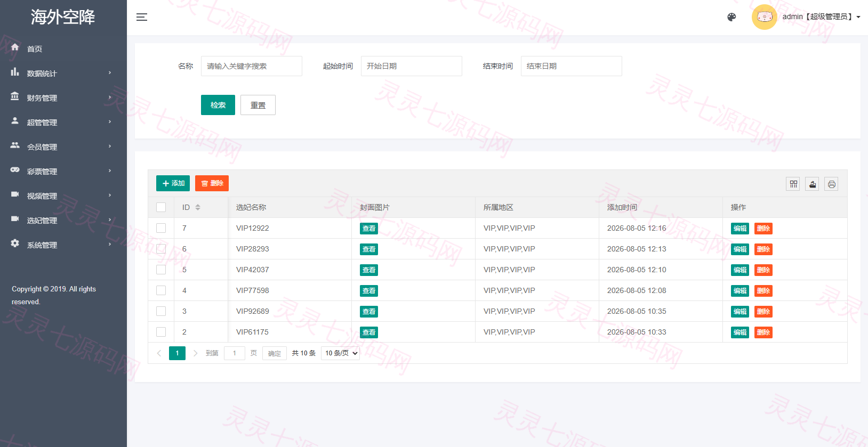Click the export table icon
868x447 pixels.
pos(812,184)
